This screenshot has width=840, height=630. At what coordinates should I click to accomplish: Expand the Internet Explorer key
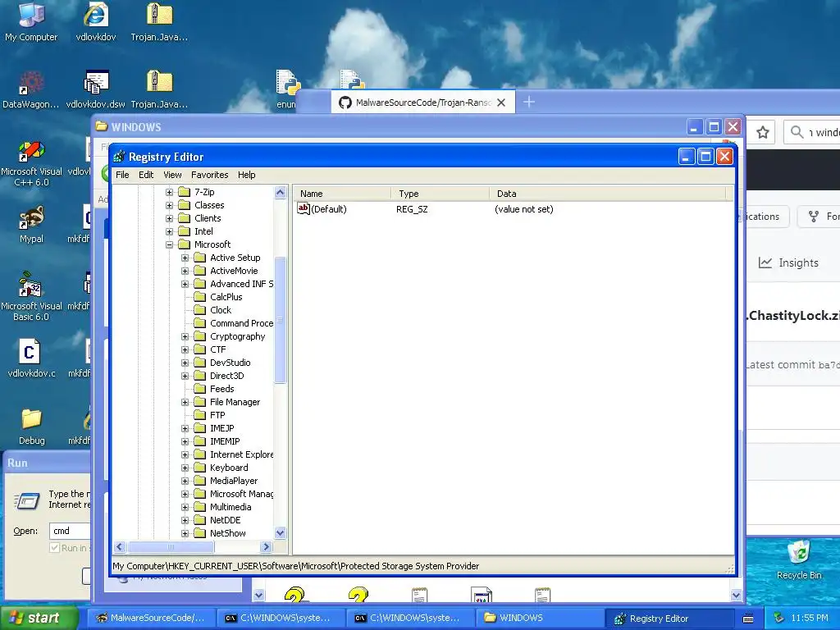pos(185,454)
